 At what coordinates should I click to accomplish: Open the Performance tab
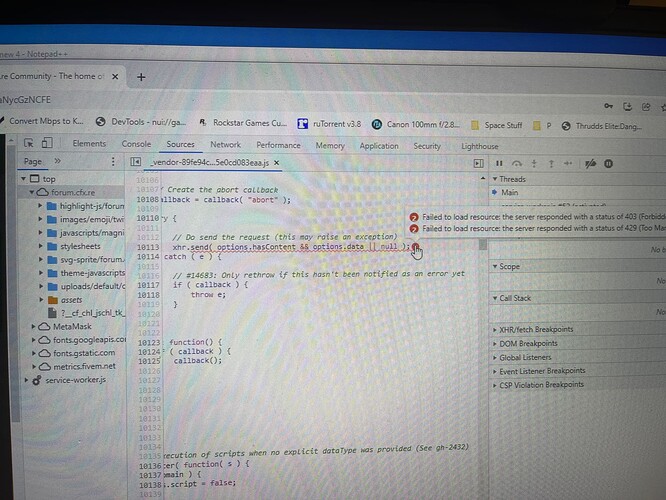tap(278, 145)
